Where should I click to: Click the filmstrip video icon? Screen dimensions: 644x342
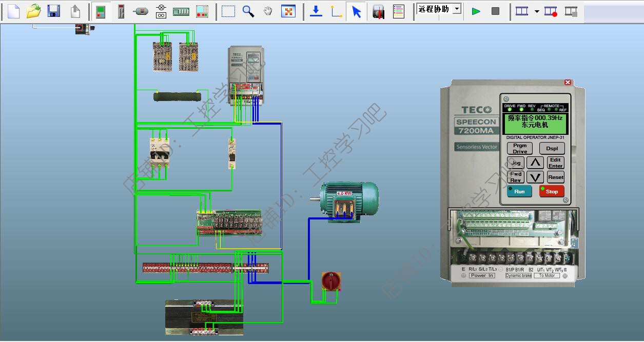[522, 11]
